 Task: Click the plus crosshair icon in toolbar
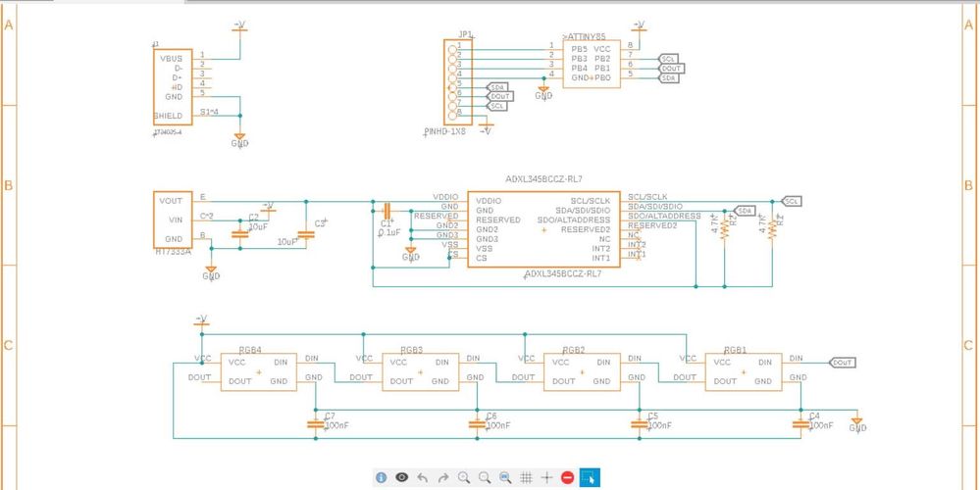tap(546, 477)
